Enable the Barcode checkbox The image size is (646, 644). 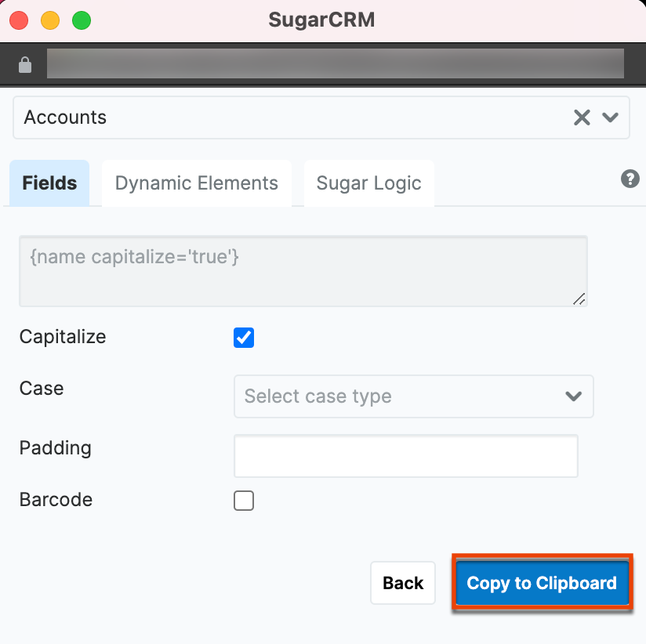click(x=244, y=501)
